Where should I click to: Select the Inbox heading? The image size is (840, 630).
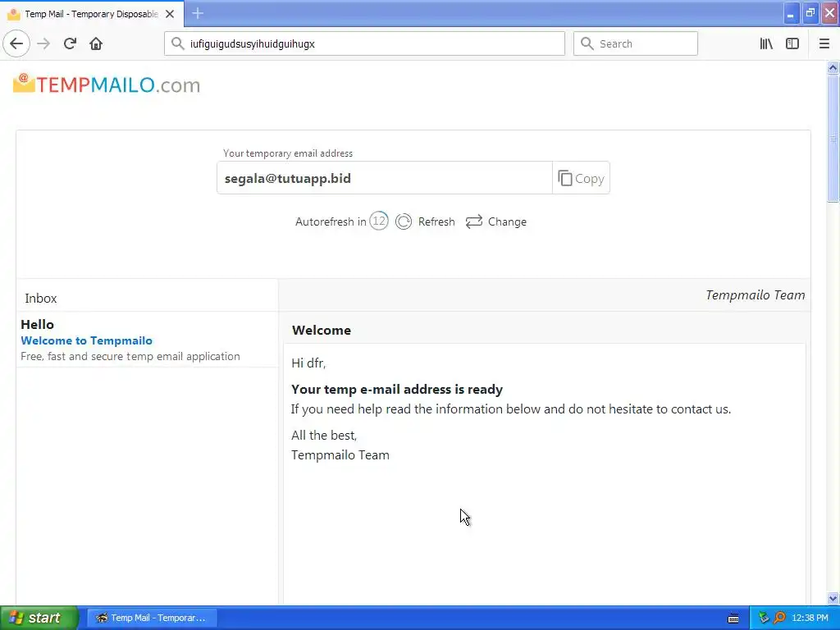[41, 299]
